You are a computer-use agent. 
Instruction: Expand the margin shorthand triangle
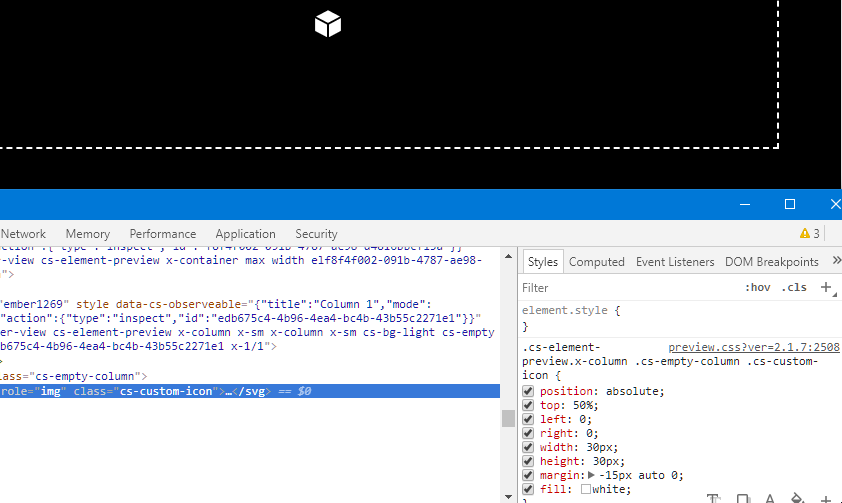coord(592,475)
